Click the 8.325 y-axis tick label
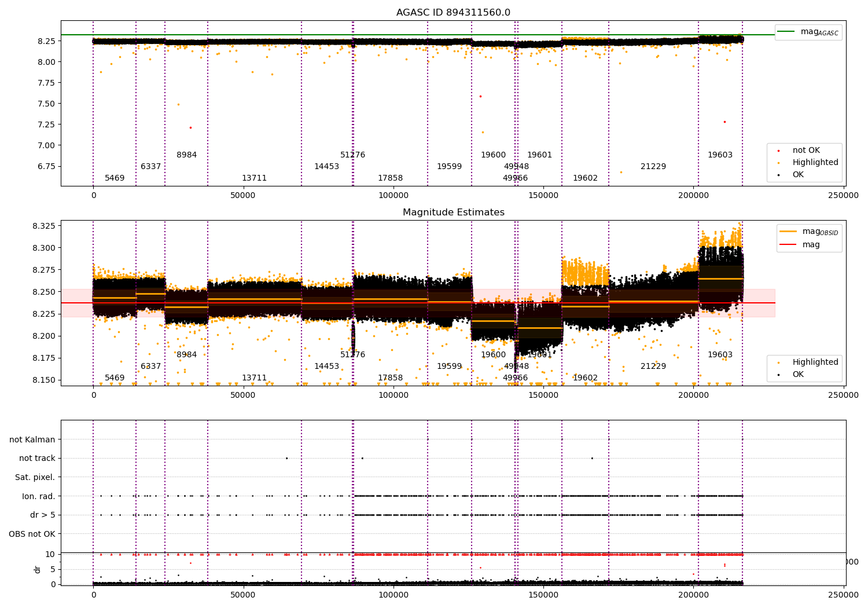 [x=44, y=226]
